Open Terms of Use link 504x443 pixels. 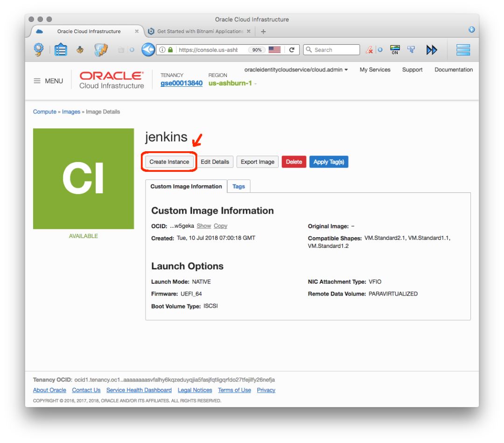coord(234,390)
